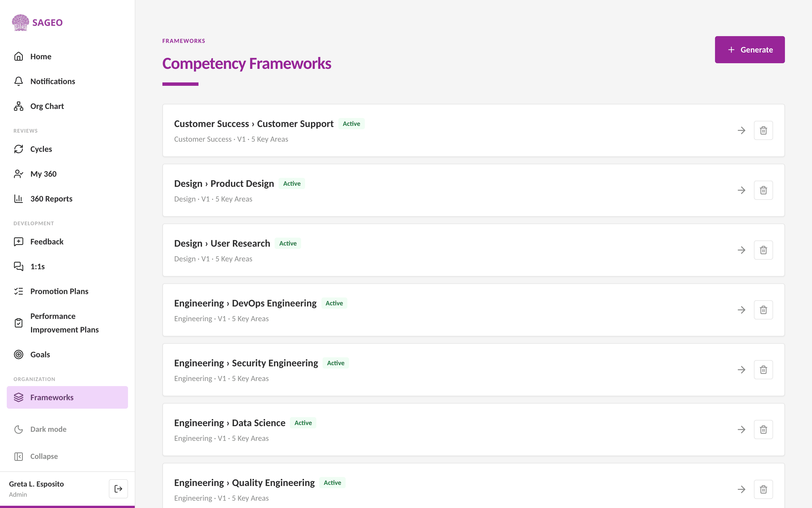Viewport: 812px width, 508px height.
Task: Click the logout icon next to Greta L. Esposito
Action: point(118,489)
